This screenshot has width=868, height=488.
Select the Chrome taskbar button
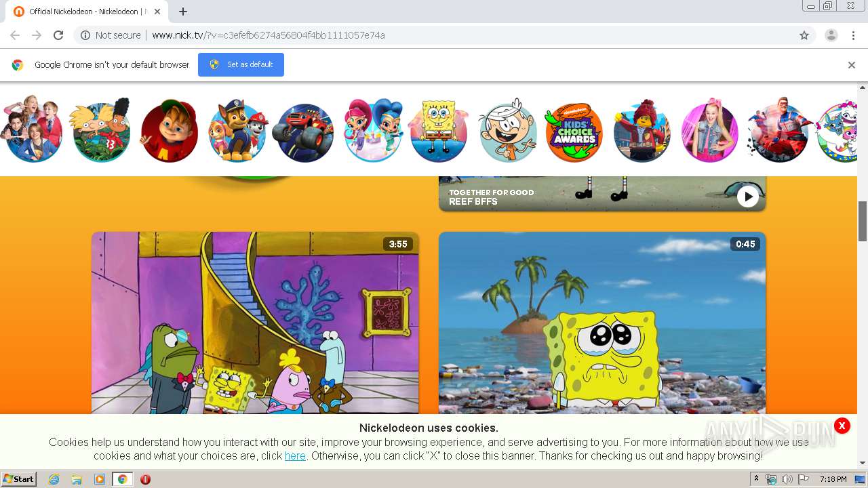pyautogui.click(x=122, y=479)
